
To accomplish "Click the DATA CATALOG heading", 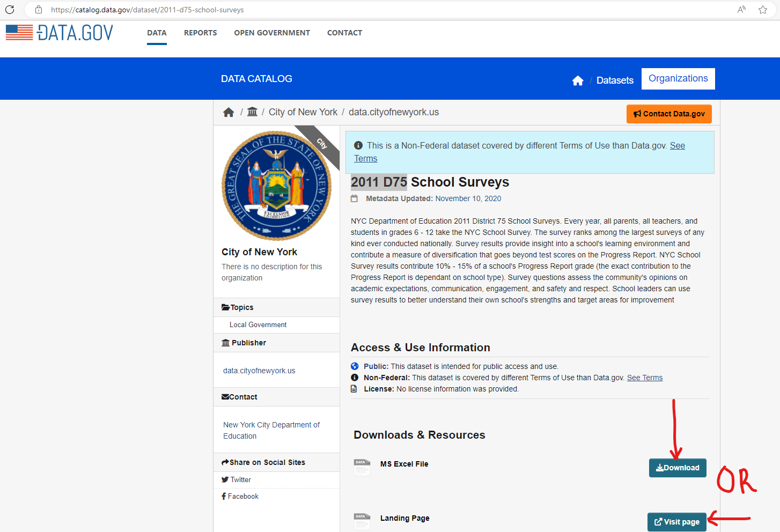I will (x=256, y=79).
